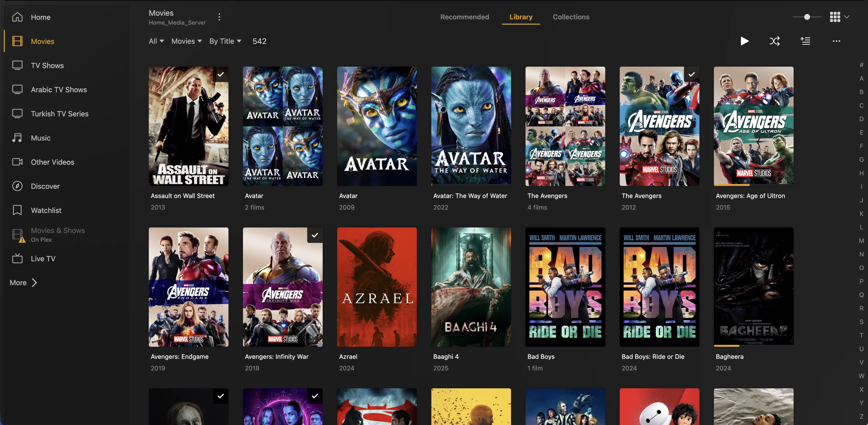Open the Avatar 2 films collection poster

[x=282, y=126]
